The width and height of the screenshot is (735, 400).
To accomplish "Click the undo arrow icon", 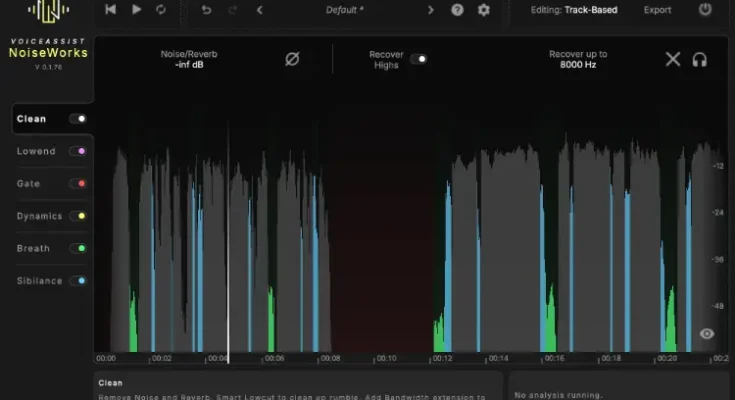I will (x=207, y=10).
